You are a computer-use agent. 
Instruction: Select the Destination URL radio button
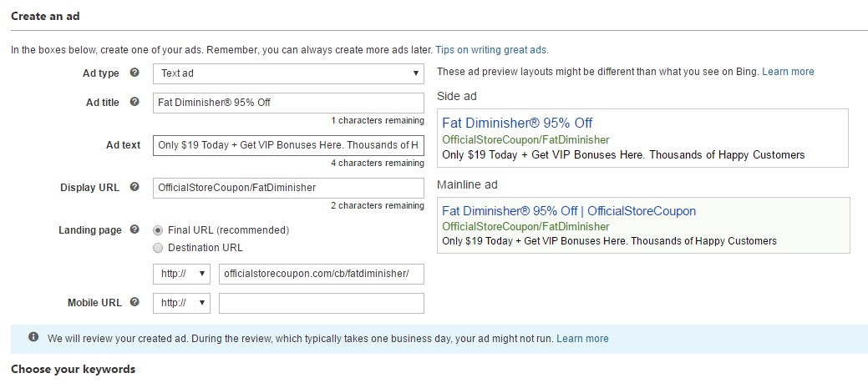(x=159, y=248)
